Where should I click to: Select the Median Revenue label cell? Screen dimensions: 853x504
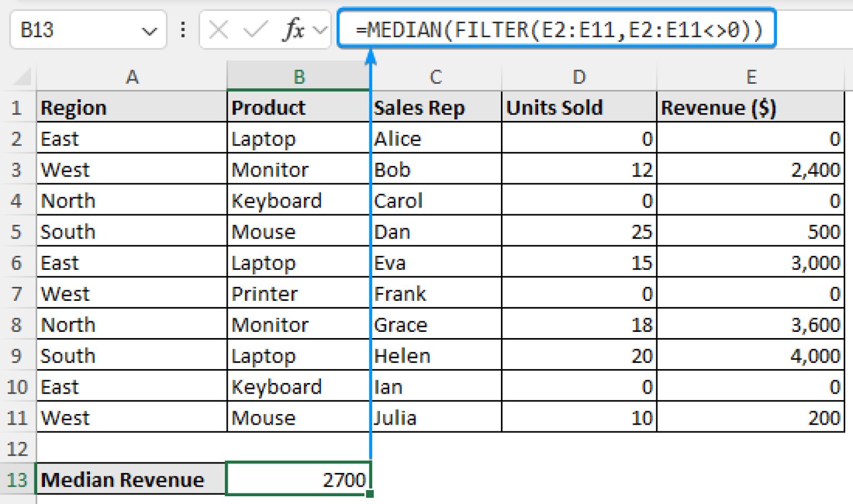click(132, 478)
